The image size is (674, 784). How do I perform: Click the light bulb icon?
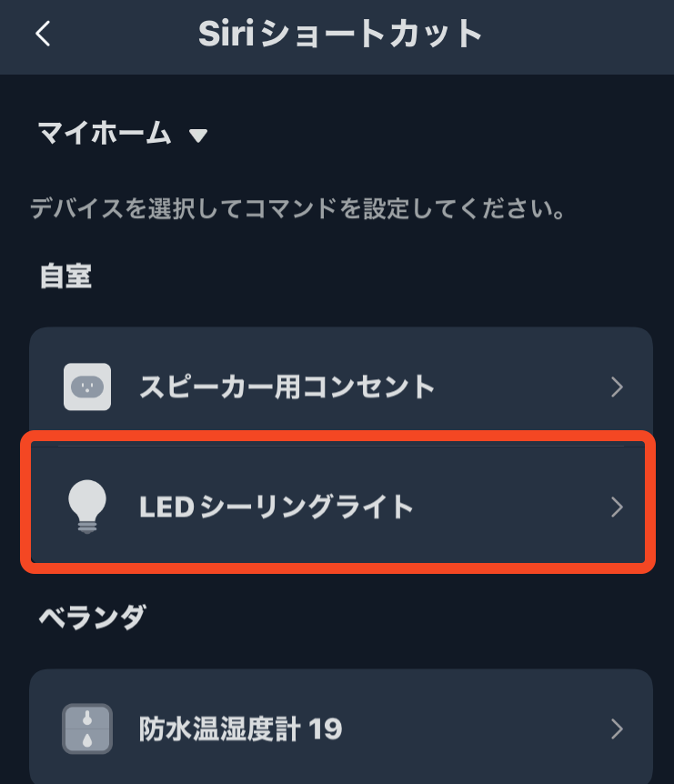point(87,507)
